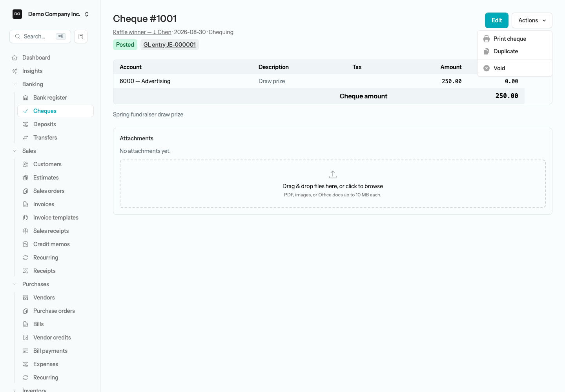Click the Sales orders icon
This screenshot has width=565, height=392.
pos(26,191)
